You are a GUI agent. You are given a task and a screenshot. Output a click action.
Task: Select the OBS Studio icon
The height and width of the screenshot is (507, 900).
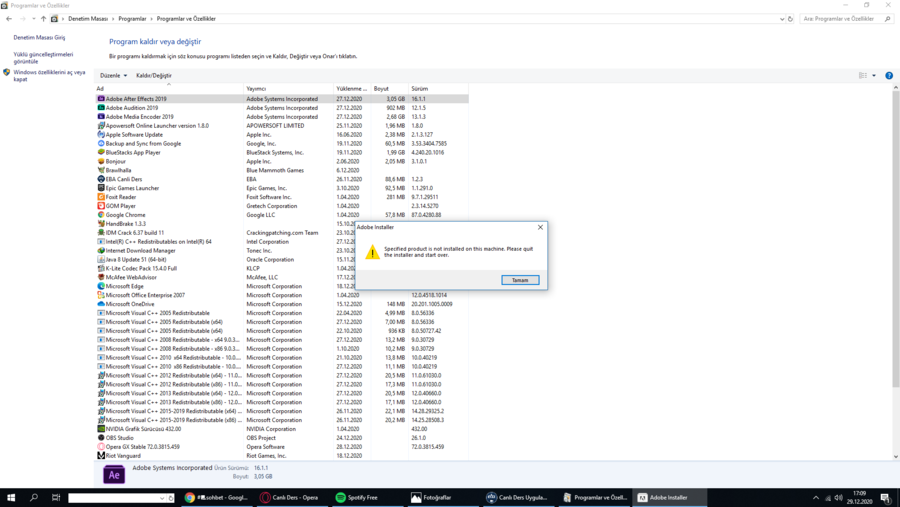[x=101, y=438]
